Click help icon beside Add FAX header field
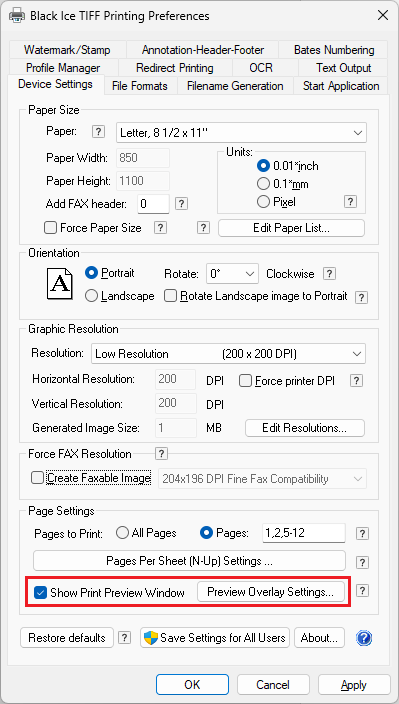The image size is (399, 704). [181, 203]
